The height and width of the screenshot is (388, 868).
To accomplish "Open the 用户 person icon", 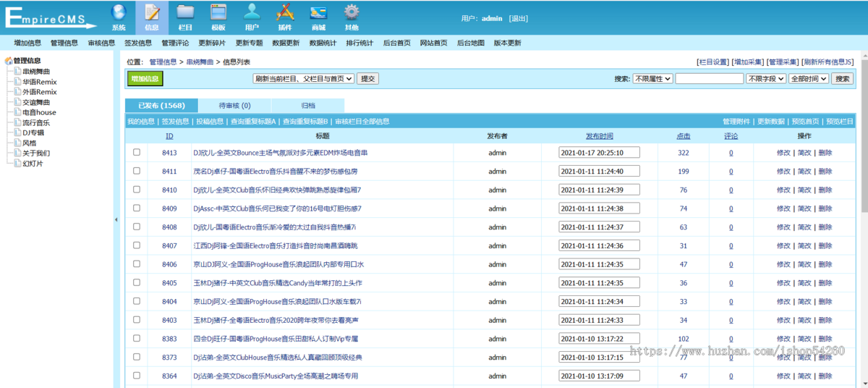I will click(252, 12).
